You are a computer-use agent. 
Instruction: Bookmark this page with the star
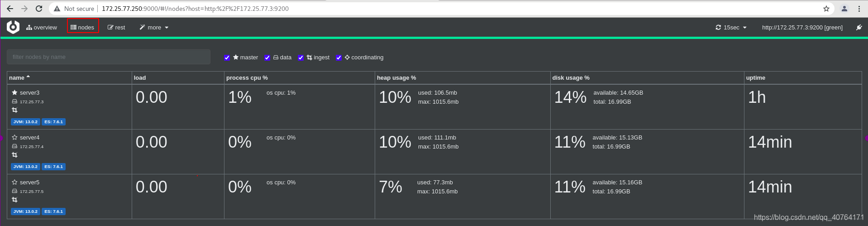coord(826,9)
